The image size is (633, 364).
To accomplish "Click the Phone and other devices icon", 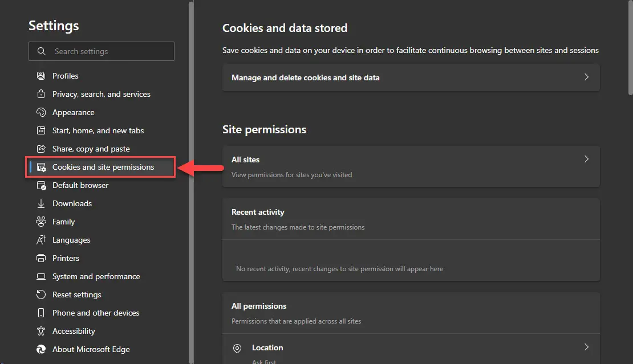I will click(40, 313).
